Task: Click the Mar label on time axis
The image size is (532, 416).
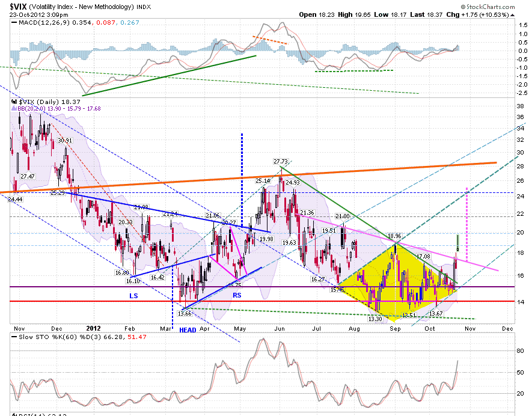Action: click(165, 328)
